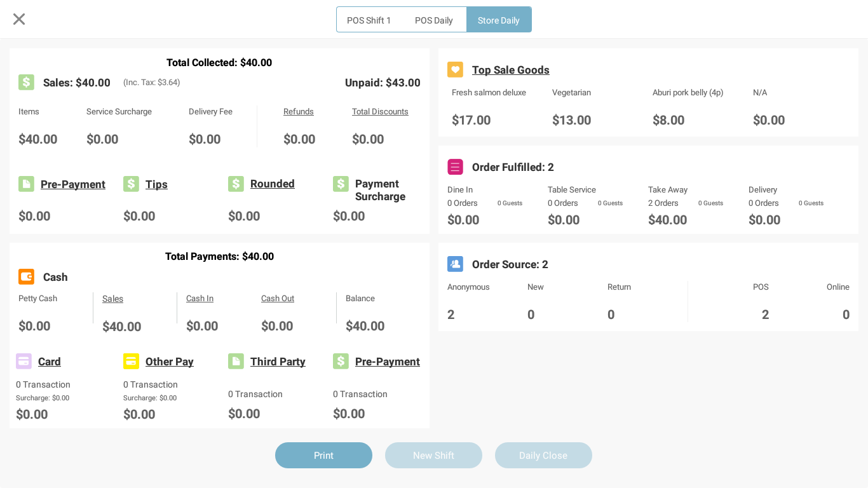Open the Total Discounts link
Viewport: 868px width, 488px height.
click(x=380, y=112)
